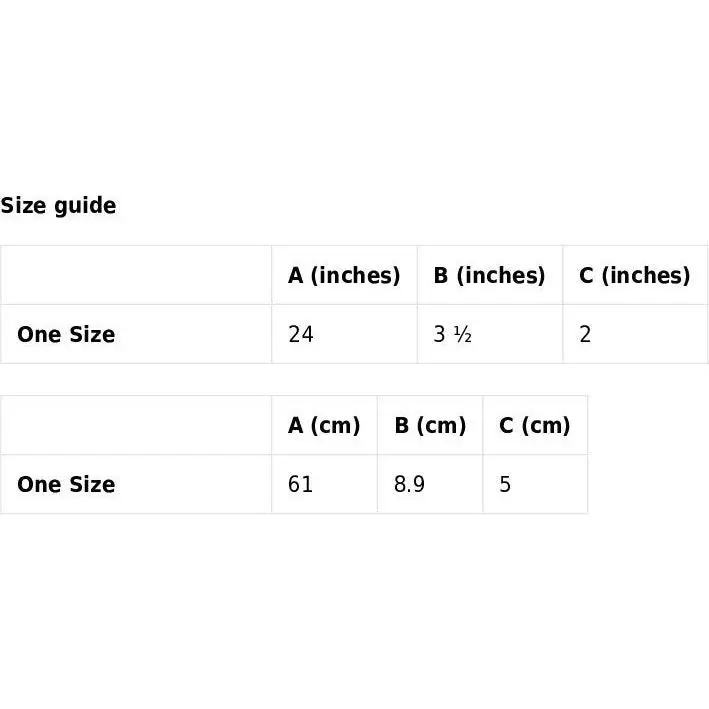Select the 'C (inches)' column header
Viewport: 709px width, 709px height.
pyautogui.click(x=634, y=275)
